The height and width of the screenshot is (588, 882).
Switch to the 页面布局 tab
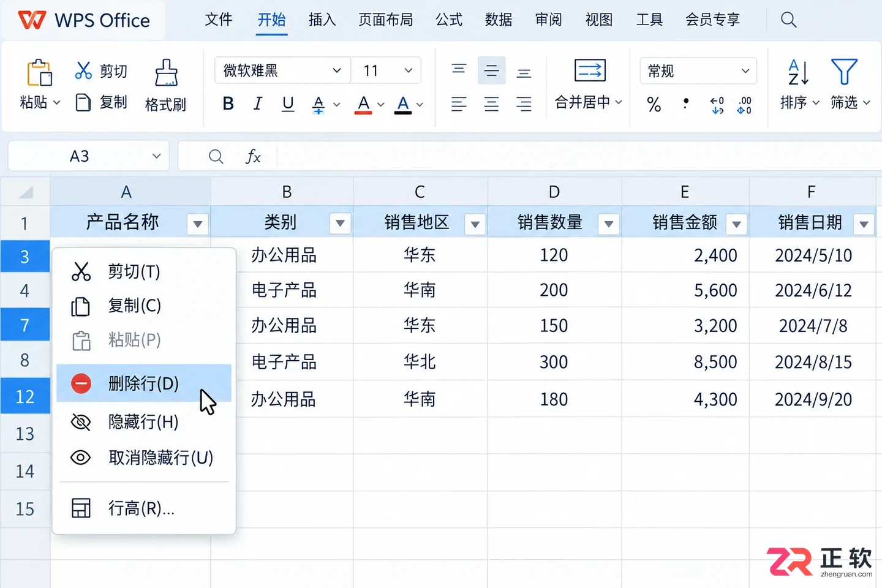386,20
